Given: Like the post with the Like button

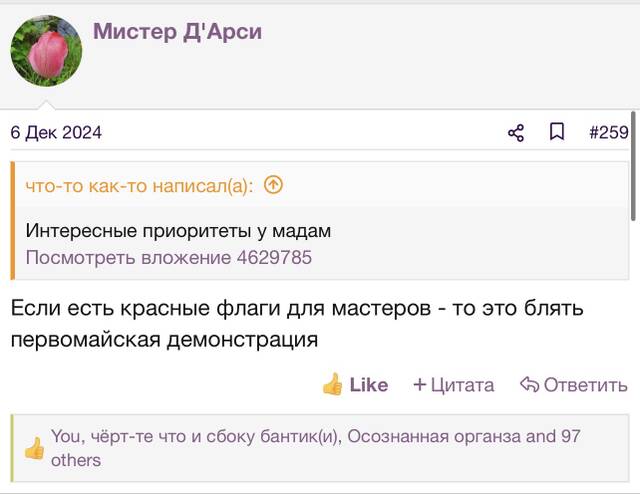Looking at the screenshot, I should (355, 385).
